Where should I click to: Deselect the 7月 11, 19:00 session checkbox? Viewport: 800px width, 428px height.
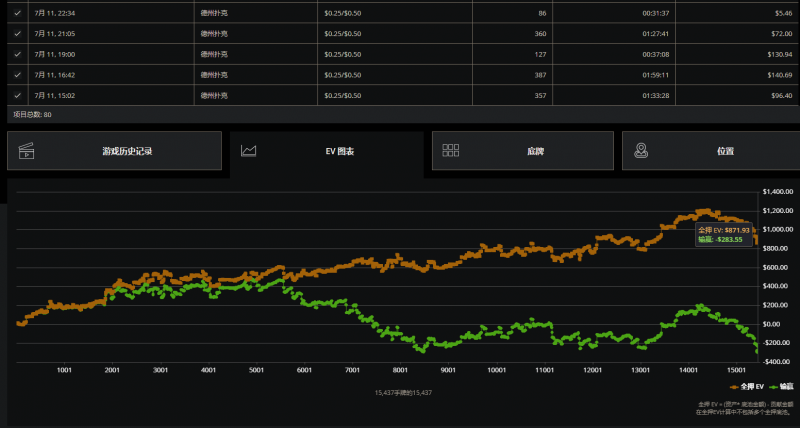pos(17,53)
